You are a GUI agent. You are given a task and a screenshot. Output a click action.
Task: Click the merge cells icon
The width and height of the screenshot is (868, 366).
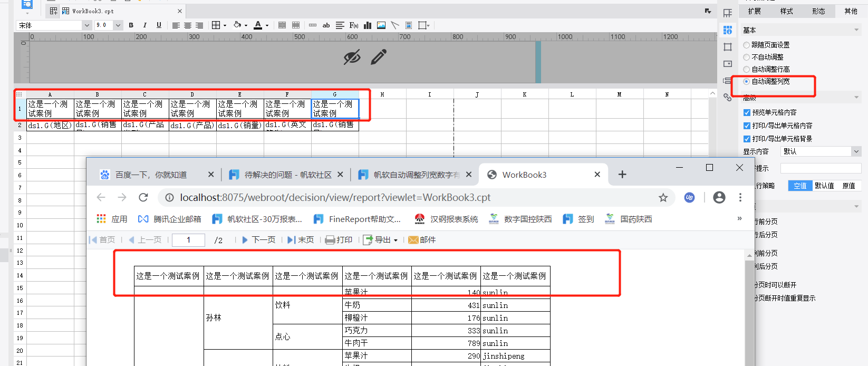click(x=282, y=25)
